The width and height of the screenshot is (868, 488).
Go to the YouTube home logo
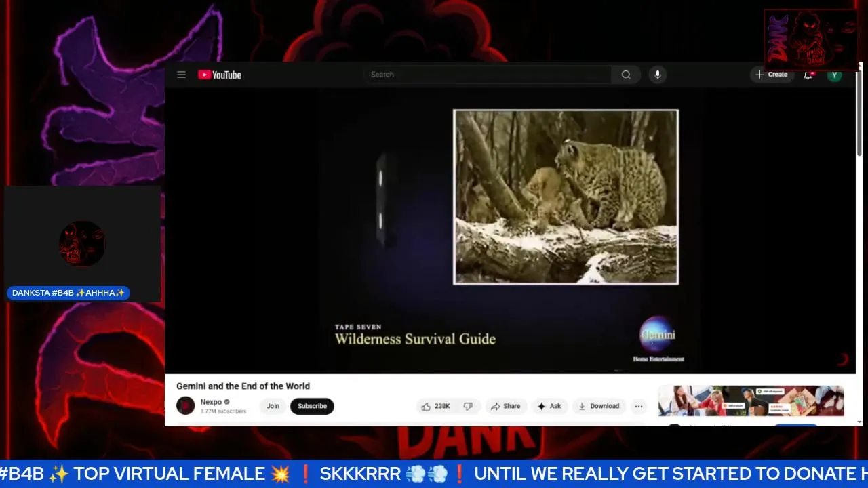(220, 75)
